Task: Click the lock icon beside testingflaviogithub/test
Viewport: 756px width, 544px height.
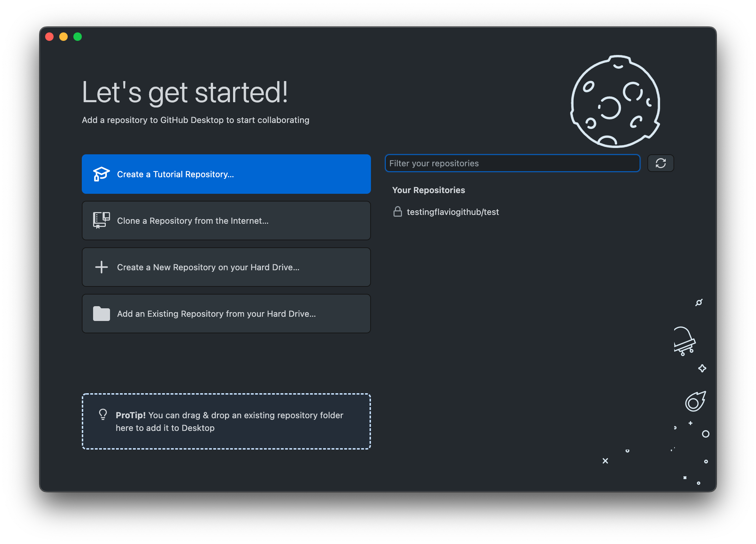Action: coord(398,212)
